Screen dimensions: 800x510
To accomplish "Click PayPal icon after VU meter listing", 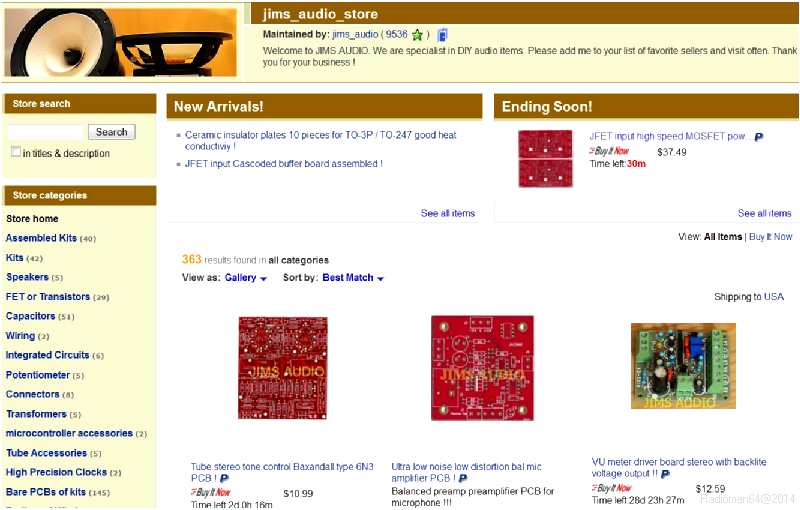I will coord(665,474).
